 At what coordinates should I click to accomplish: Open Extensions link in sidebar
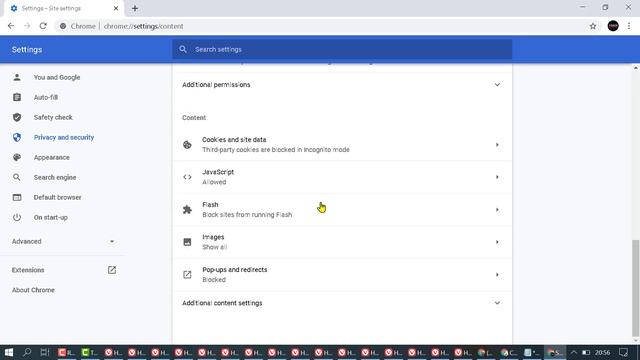pos(28,270)
